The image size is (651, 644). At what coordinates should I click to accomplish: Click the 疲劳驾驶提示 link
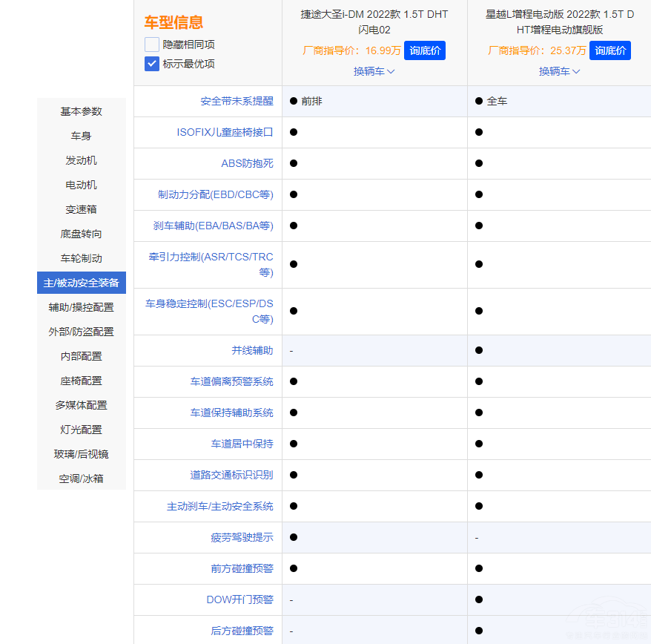(x=242, y=537)
